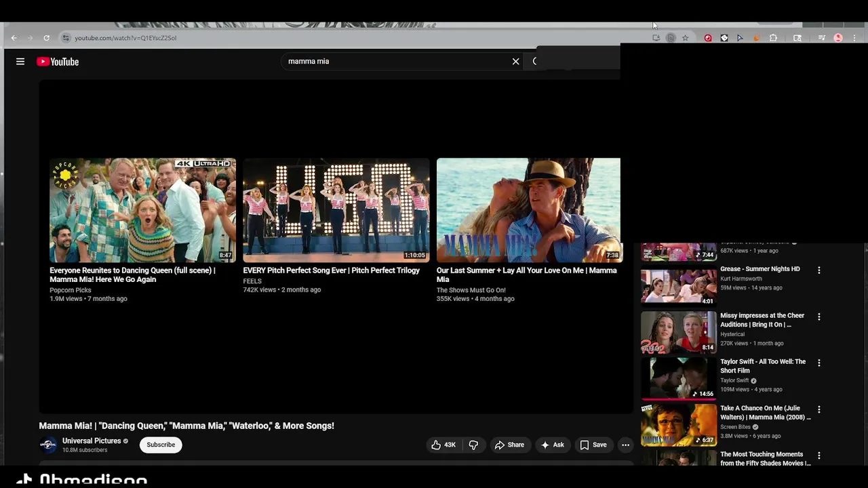Open Universal Pictures channel name
Image resolution: width=868 pixels, height=488 pixels.
coord(92,441)
